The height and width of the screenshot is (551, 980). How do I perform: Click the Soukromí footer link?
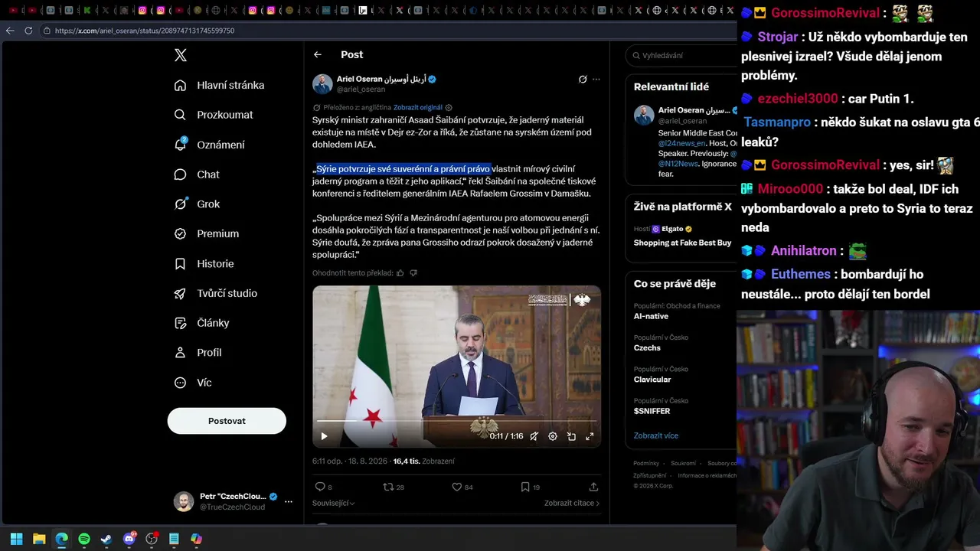(684, 464)
